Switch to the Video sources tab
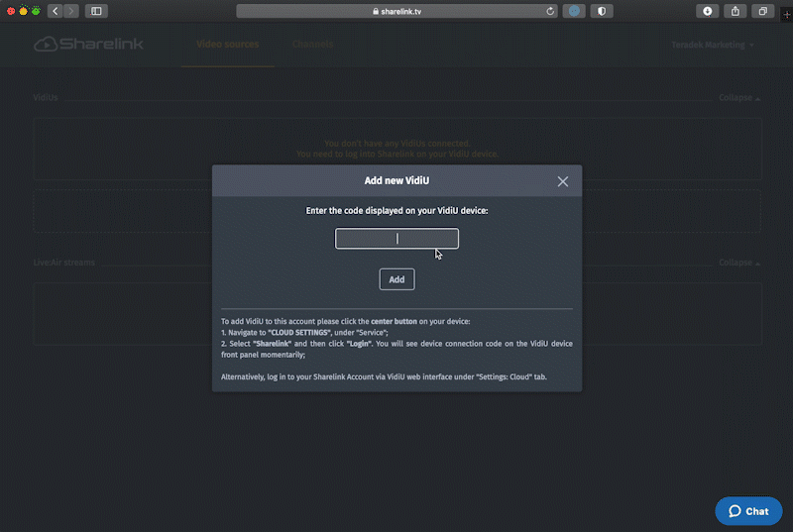793x532 pixels. coord(227,45)
